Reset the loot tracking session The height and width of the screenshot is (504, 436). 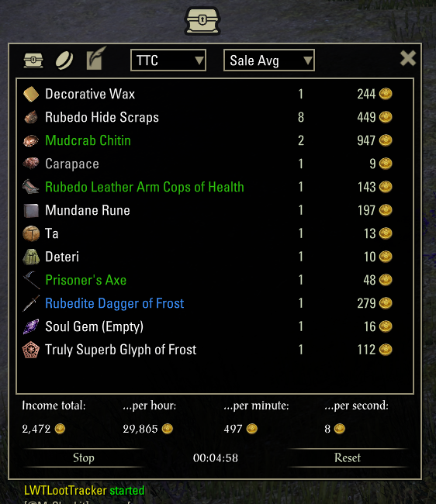click(x=348, y=457)
